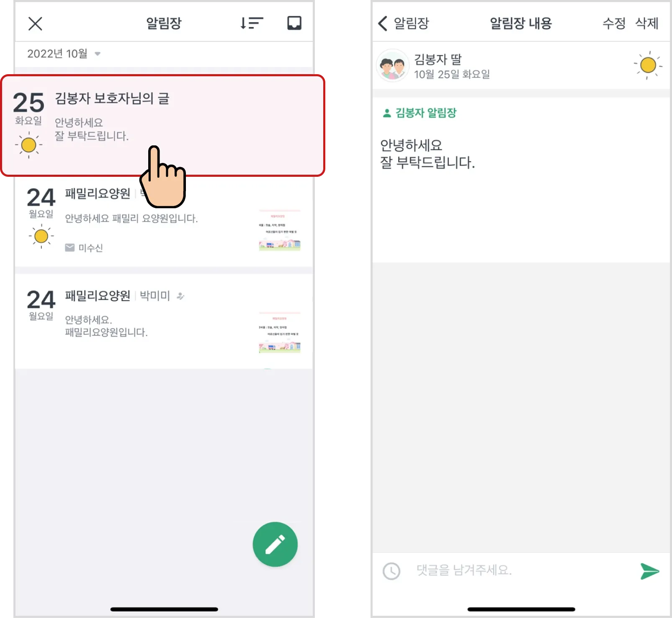Screen dimensions: 672x618
Task: Open the sort order icon in the header
Action: [x=252, y=23]
